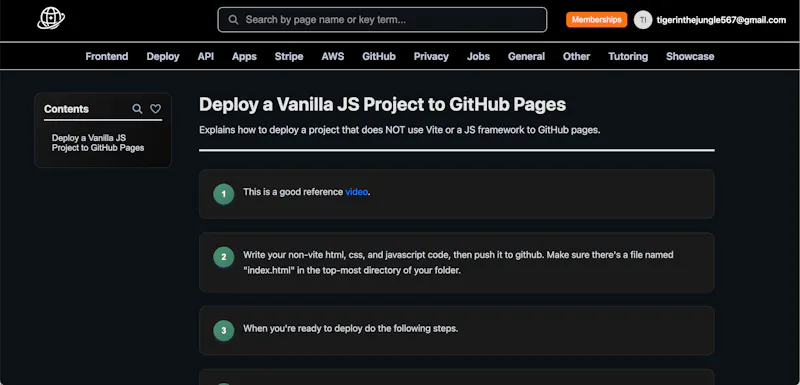Image resolution: width=800 pixels, height=385 pixels.
Task: Go to the Other section
Action: [x=576, y=56]
